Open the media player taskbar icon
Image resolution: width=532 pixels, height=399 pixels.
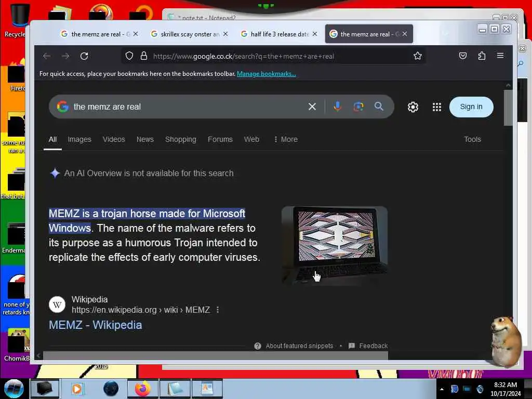77,389
